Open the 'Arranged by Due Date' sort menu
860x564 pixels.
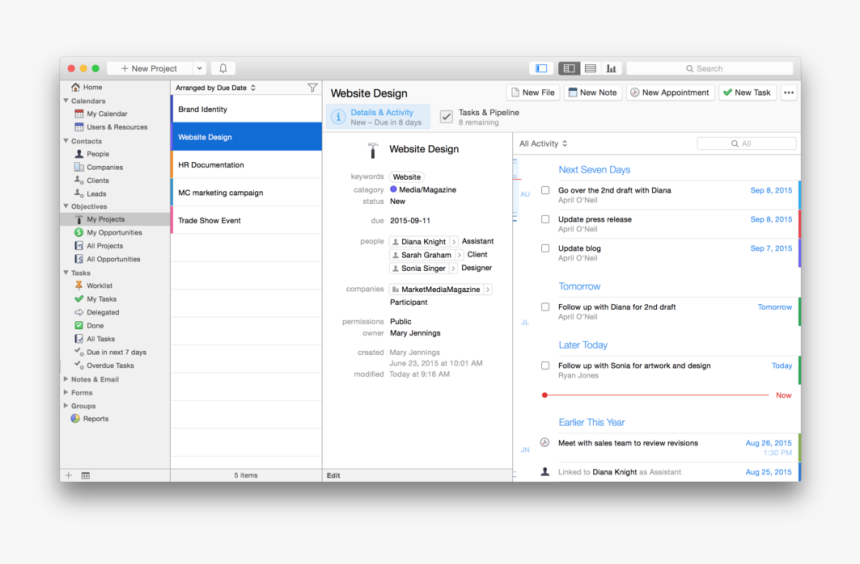216,88
